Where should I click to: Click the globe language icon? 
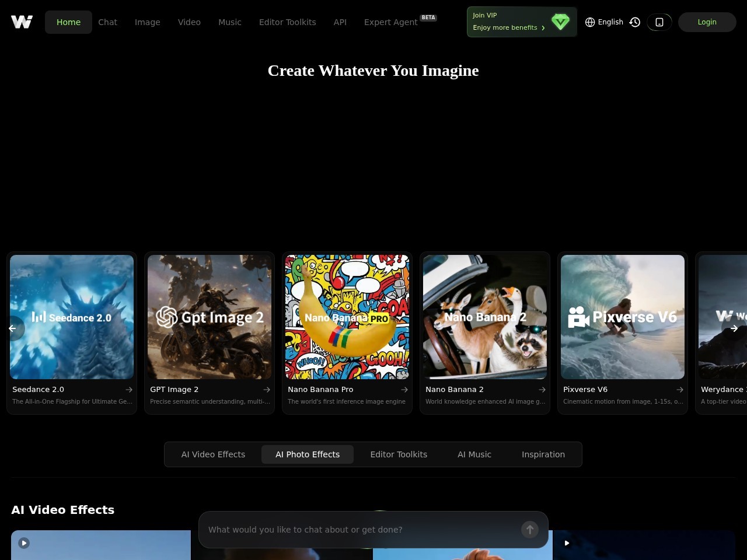click(590, 22)
